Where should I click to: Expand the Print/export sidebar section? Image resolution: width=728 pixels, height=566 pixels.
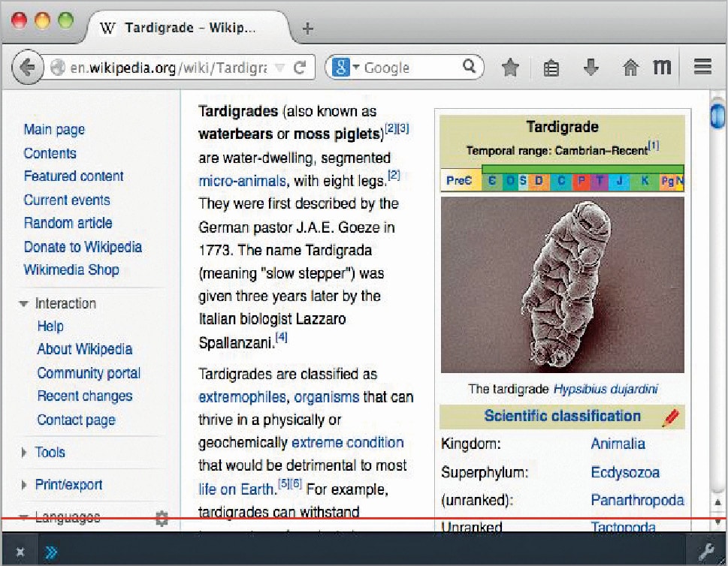coord(24,485)
